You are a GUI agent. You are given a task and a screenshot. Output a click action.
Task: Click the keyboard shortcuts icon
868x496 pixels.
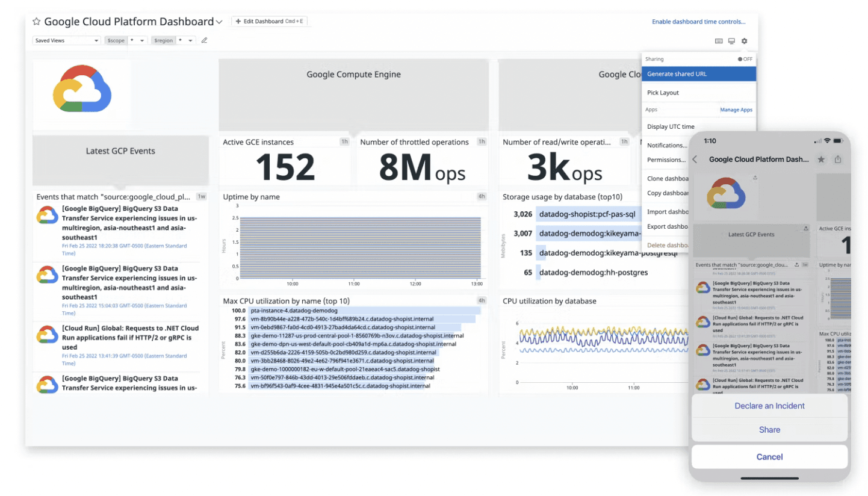(719, 41)
